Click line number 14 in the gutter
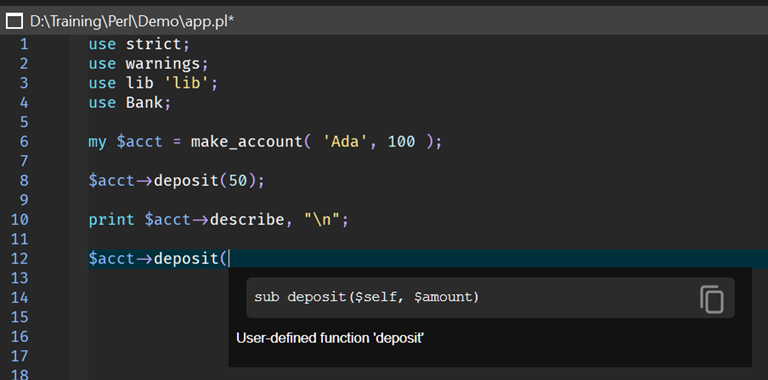The image size is (768, 380). [x=20, y=297]
